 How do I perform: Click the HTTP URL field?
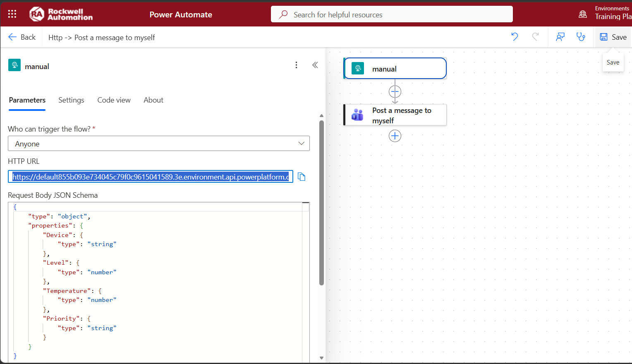pos(151,177)
